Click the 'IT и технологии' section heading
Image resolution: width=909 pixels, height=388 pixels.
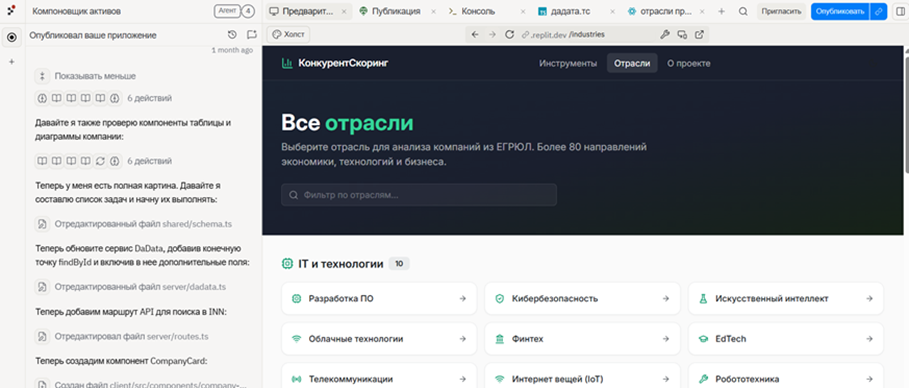coord(340,264)
